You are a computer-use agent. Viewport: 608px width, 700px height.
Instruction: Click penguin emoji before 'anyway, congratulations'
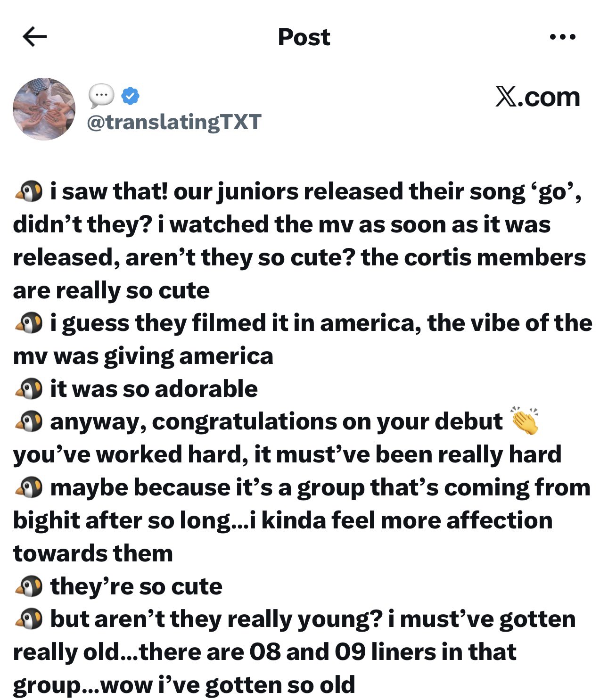click(x=29, y=421)
